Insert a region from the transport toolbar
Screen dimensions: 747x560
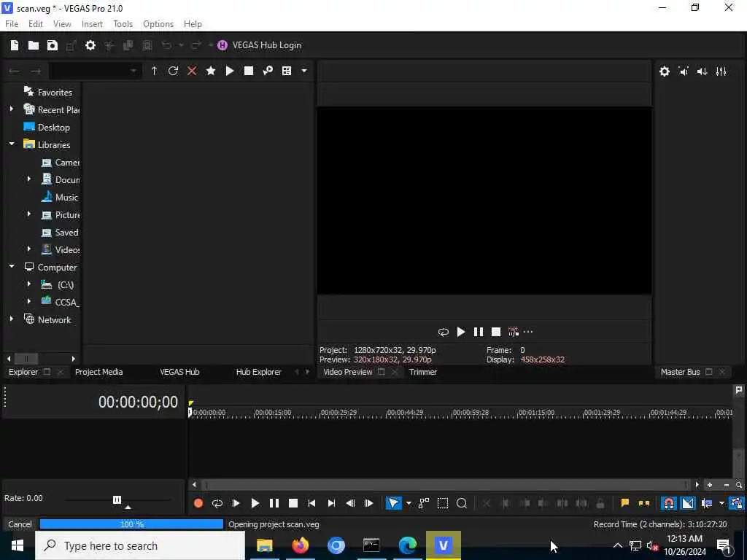(x=644, y=503)
